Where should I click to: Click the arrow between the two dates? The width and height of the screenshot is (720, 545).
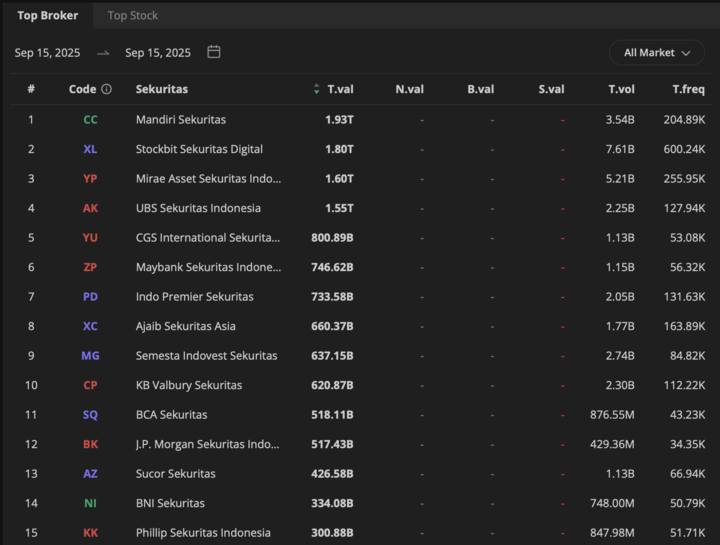103,53
